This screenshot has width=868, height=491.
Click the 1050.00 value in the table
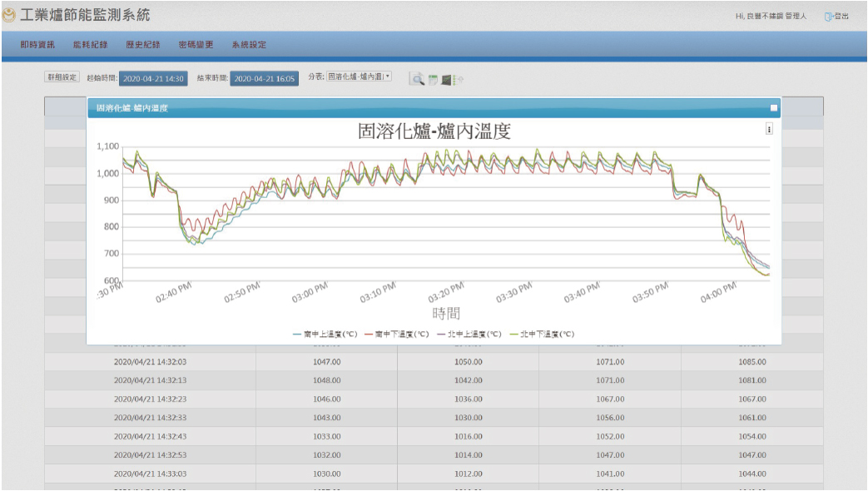coord(469,362)
